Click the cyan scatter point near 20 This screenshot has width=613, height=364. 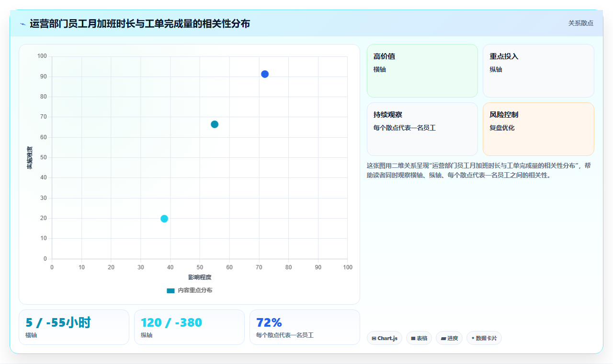[x=164, y=219]
